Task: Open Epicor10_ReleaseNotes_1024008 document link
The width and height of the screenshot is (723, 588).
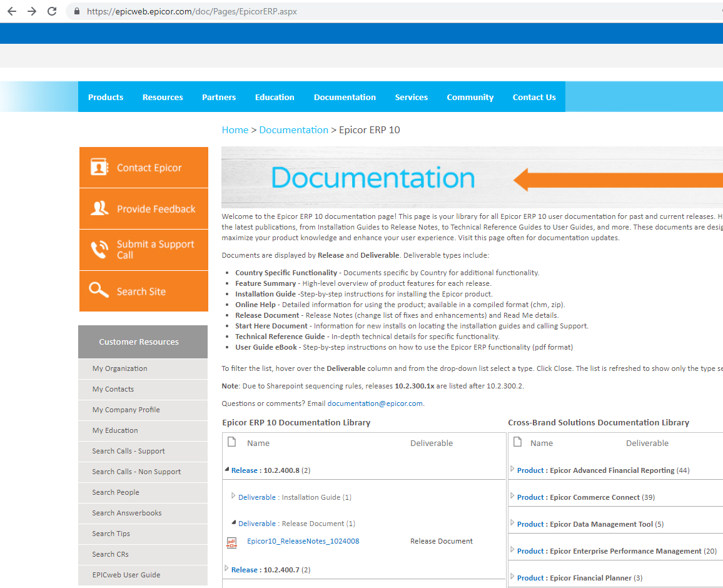Action: point(303,541)
